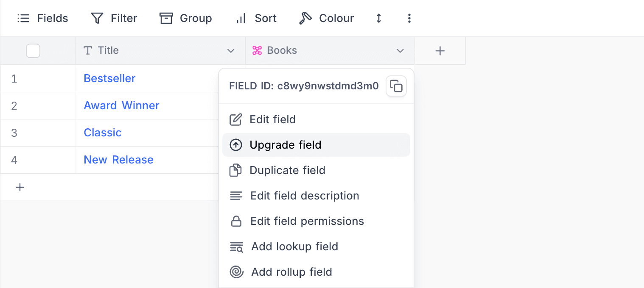The image size is (644, 288).
Task: Open the Fields list in toolbar
Action: pos(43,18)
